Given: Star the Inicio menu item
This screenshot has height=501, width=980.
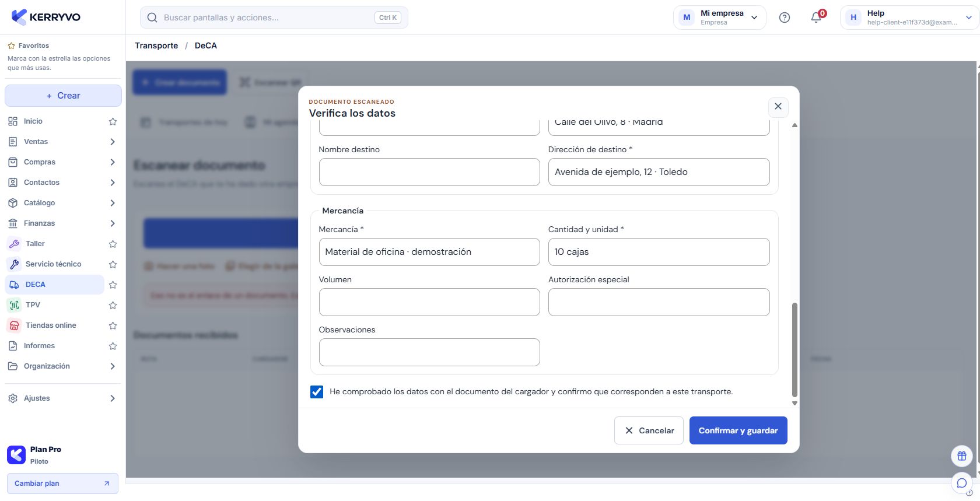Looking at the screenshot, I should [113, 121].
